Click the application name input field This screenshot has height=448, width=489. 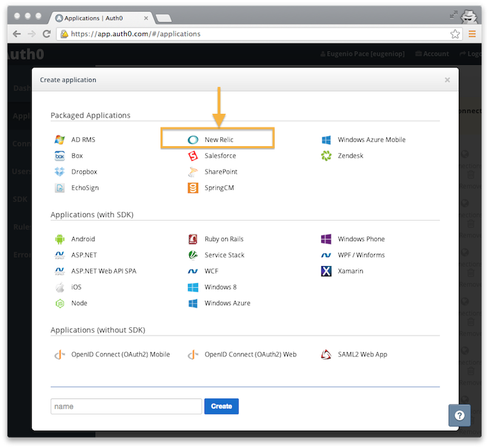coord(126,406)
